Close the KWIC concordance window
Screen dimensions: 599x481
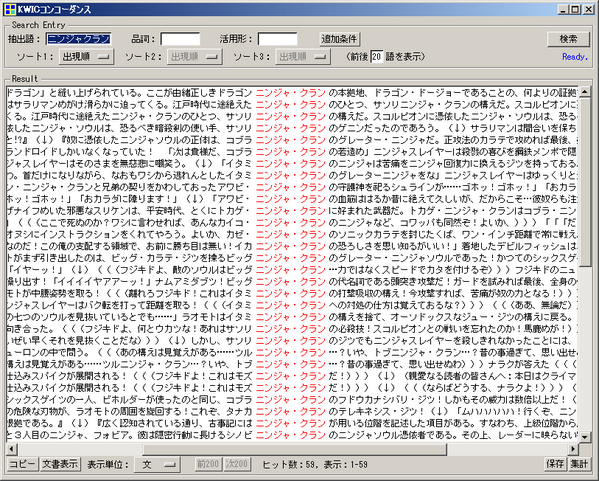pos(588,9)
